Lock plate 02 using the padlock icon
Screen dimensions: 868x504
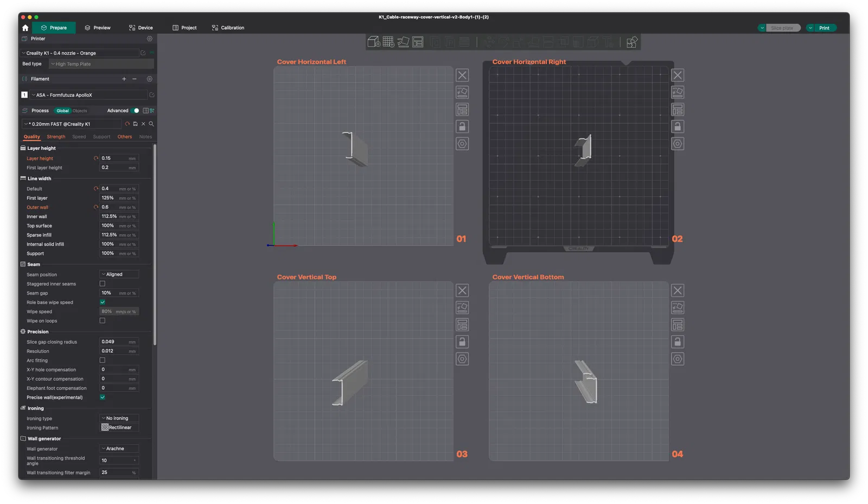(x=678, y=126)
